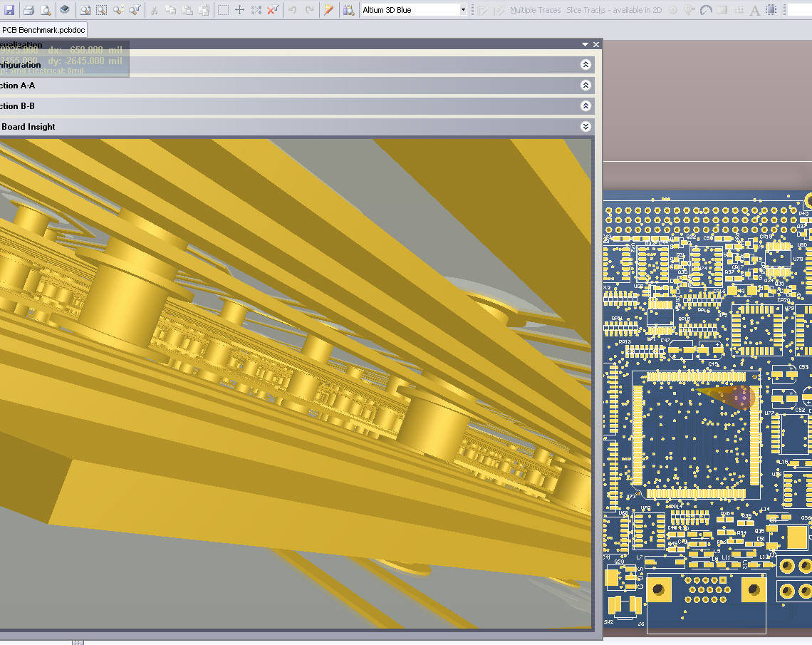Close the 3D visualization panel
Viewport: 812px width, 645px height.
(596, 45)
